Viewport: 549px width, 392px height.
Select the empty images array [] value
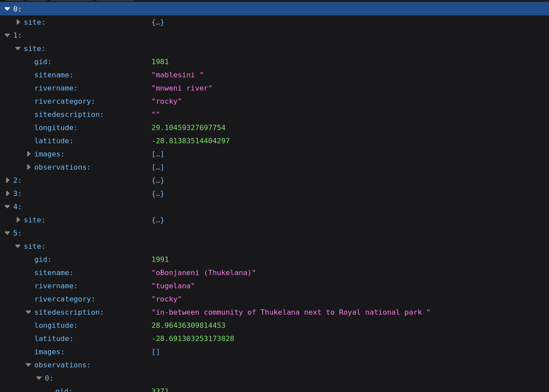point(156,352)
